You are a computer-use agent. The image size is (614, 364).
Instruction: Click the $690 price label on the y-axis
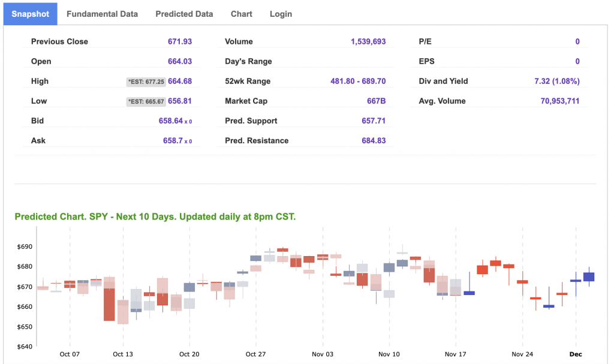24,246
